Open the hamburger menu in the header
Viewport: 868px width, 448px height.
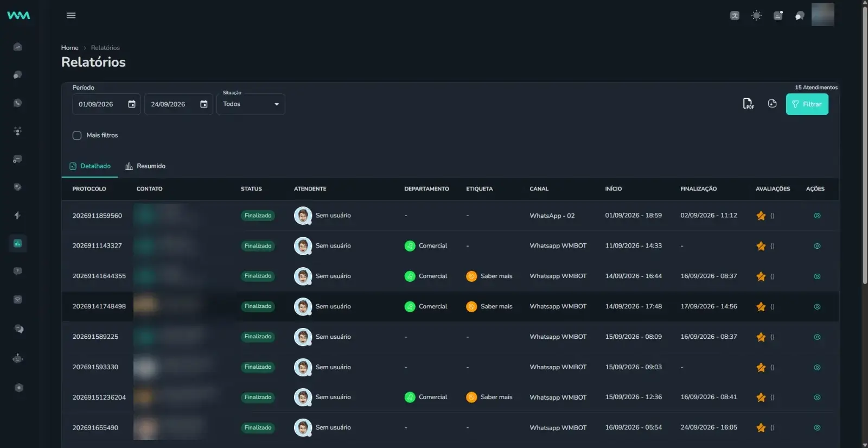click(71, 15)
